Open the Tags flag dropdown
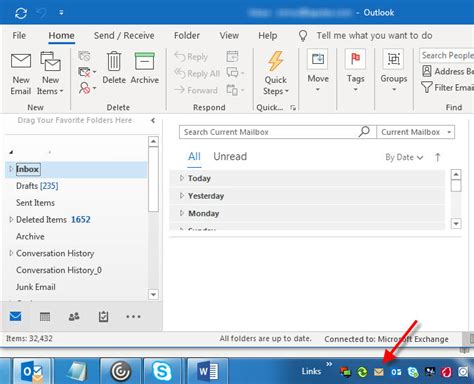This screenshot has width=474, height=384. [x=355, y=71]
